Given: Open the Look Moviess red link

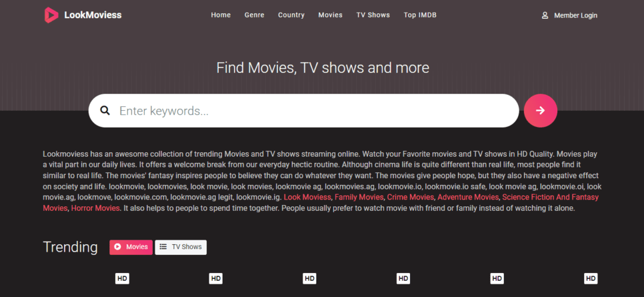Looking at the screenshot, I should (x=307, y=197).
